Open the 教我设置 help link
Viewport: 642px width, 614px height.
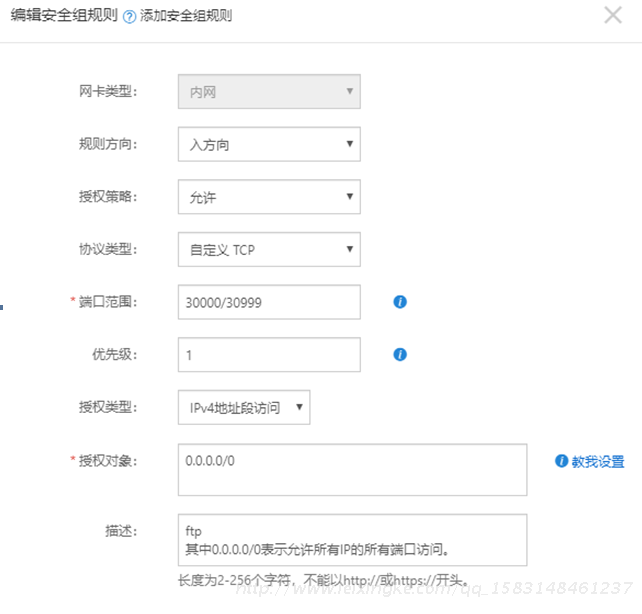pyautogui.click(x=597, y=461)
